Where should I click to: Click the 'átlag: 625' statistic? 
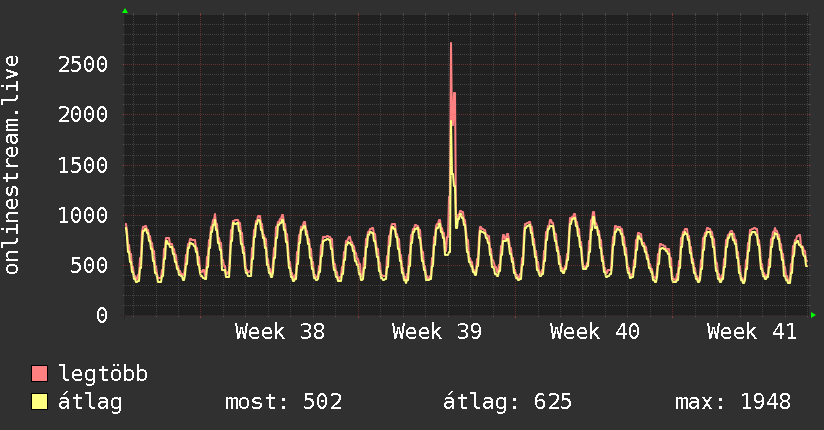[507, 402]
